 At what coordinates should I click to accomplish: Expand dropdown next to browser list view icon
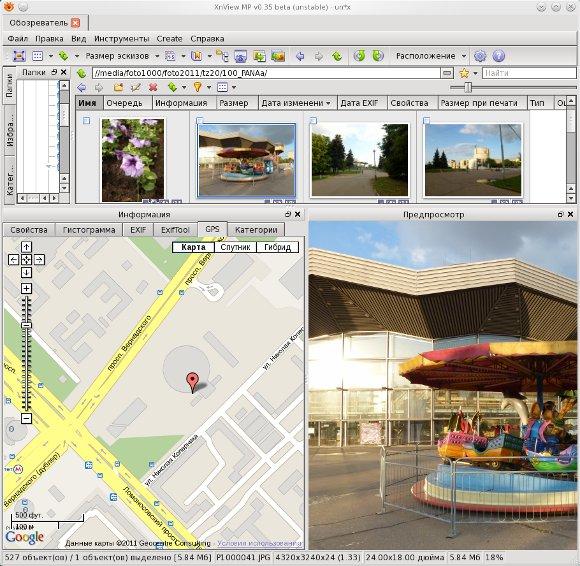[234, 88]
